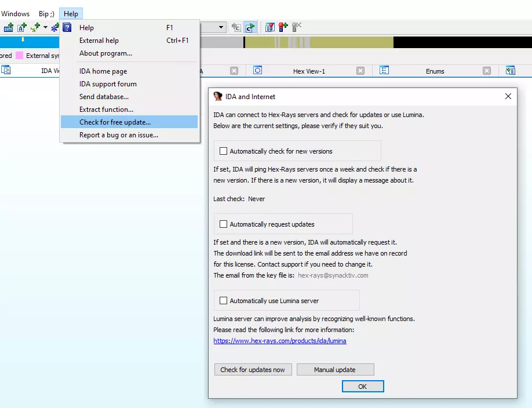Image resolution: width=532 pixels, height=408 pixels.
Task: Click Check for updates now button
Action: click(x=253, y=370)
